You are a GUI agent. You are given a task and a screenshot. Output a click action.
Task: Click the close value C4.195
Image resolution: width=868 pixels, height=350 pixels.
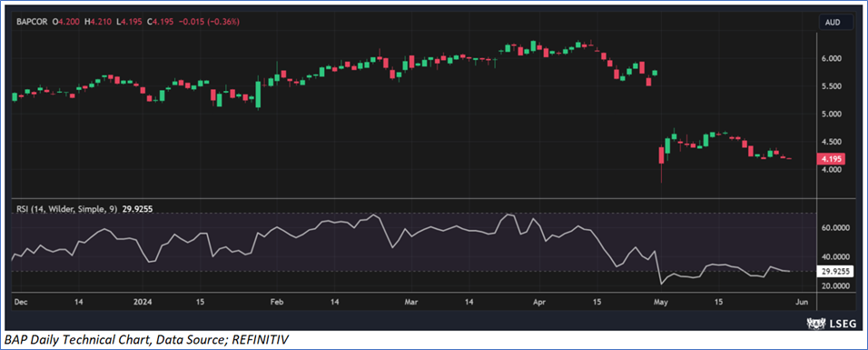click(161, 22)
